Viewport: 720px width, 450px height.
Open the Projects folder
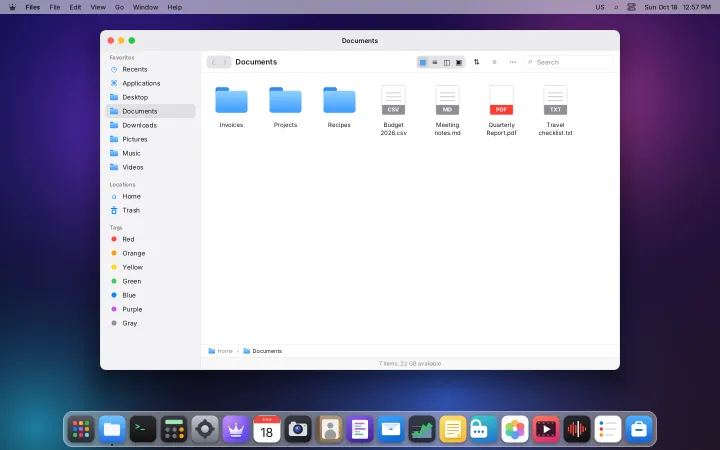(x=285, y=107)
